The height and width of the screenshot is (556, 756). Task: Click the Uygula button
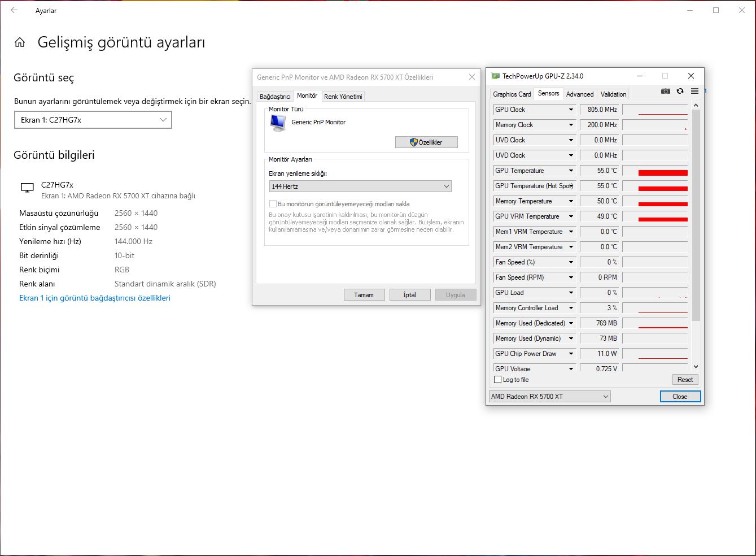[456, 295]
